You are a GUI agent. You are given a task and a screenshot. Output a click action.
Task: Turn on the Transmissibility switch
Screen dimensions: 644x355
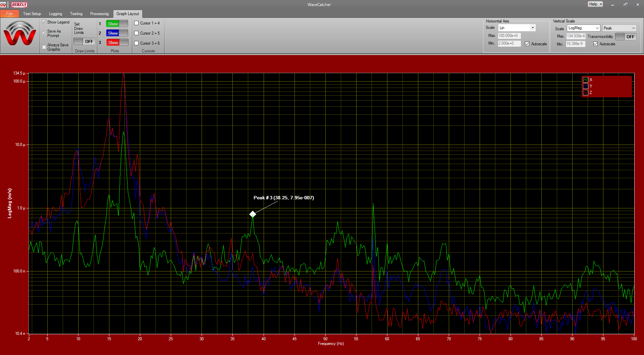point(625,37)
